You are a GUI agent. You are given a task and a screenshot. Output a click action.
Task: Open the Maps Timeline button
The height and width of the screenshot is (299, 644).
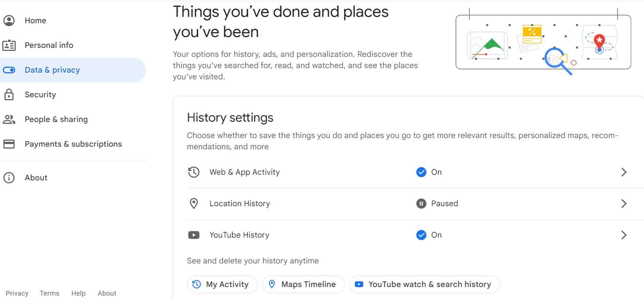[303, 284]
